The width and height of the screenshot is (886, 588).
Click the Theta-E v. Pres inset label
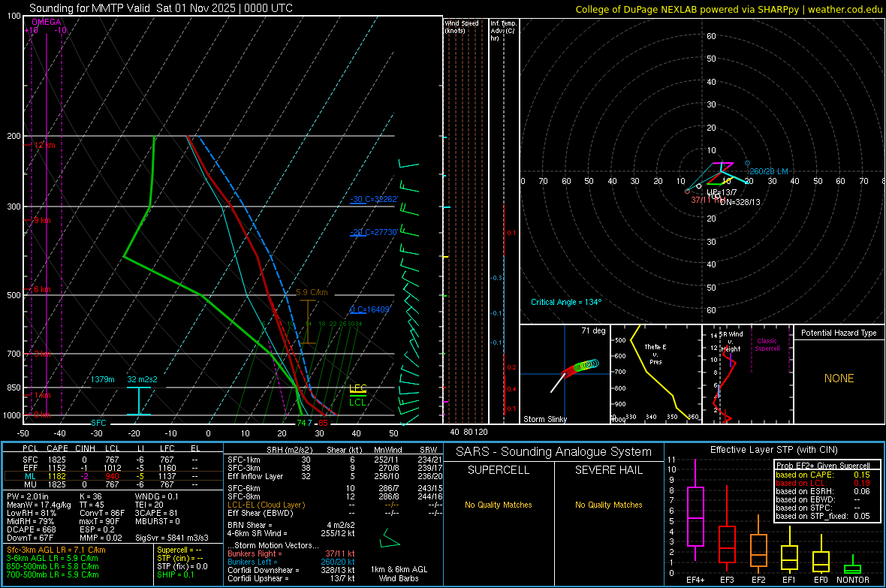pyautogui.click(x=655, y=354)
